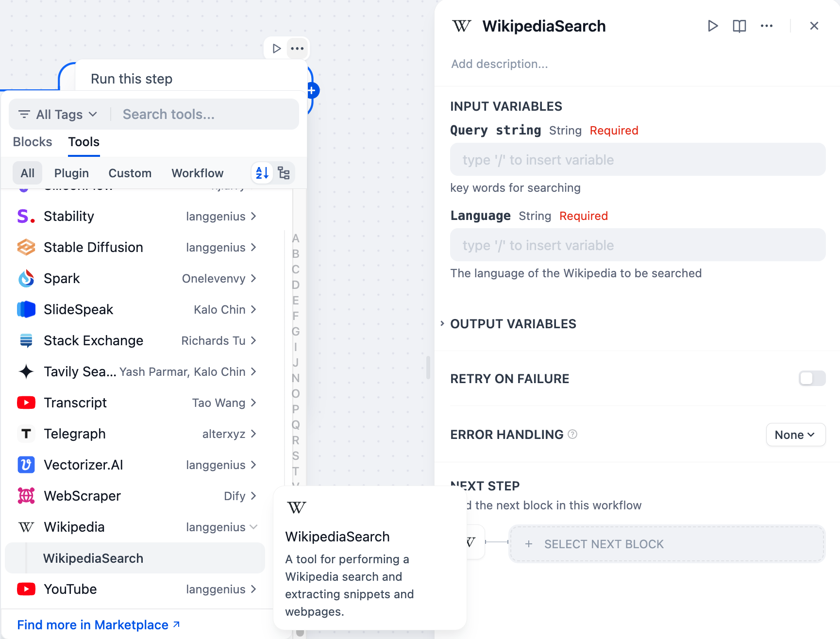Open the All Tags filter dropdown
This screenshot has height=639, width=840.
coord(58,115)
